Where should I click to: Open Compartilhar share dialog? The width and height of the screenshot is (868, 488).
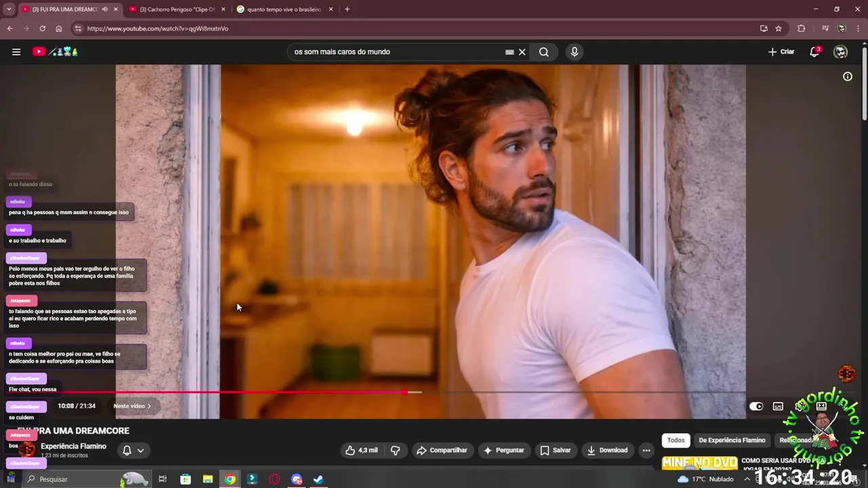pos(442,450)
